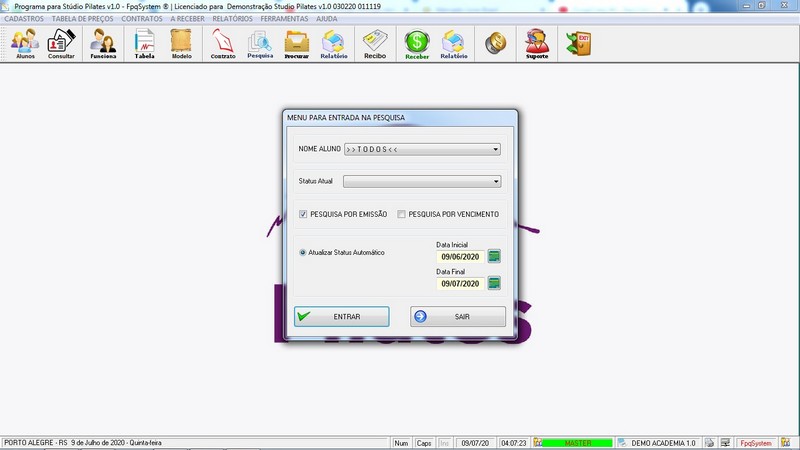Click the 04:07:23 clock in status bar
Image resolution: width=800 pixels, height=450 pixels.
click(513, 443)
